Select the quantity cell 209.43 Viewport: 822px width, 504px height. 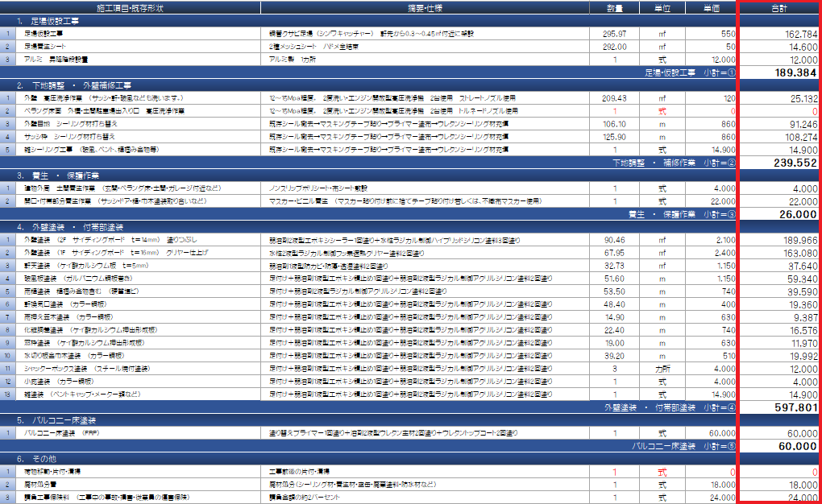point(614,98)
